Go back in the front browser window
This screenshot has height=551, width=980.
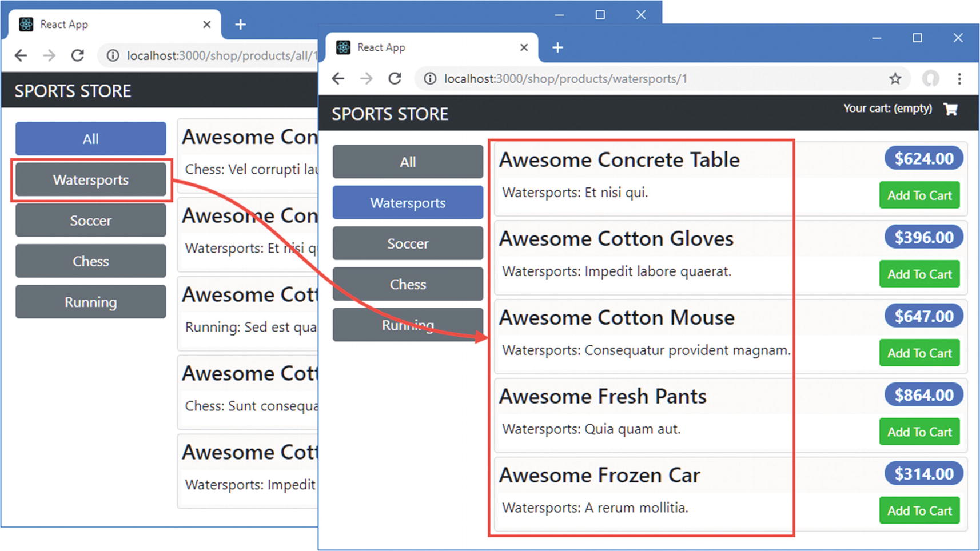(338, 79)
